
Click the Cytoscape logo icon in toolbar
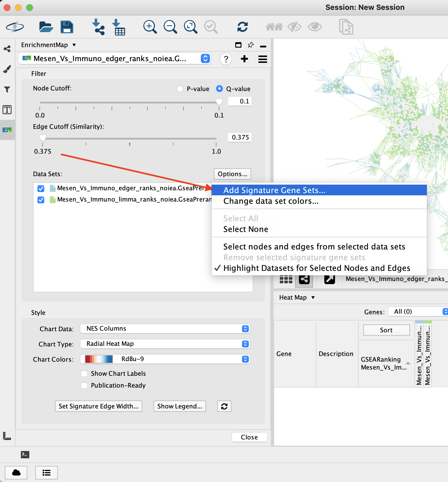click(15, 27)
